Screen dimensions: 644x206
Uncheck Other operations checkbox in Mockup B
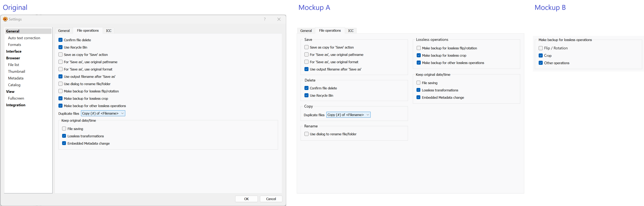540,63
